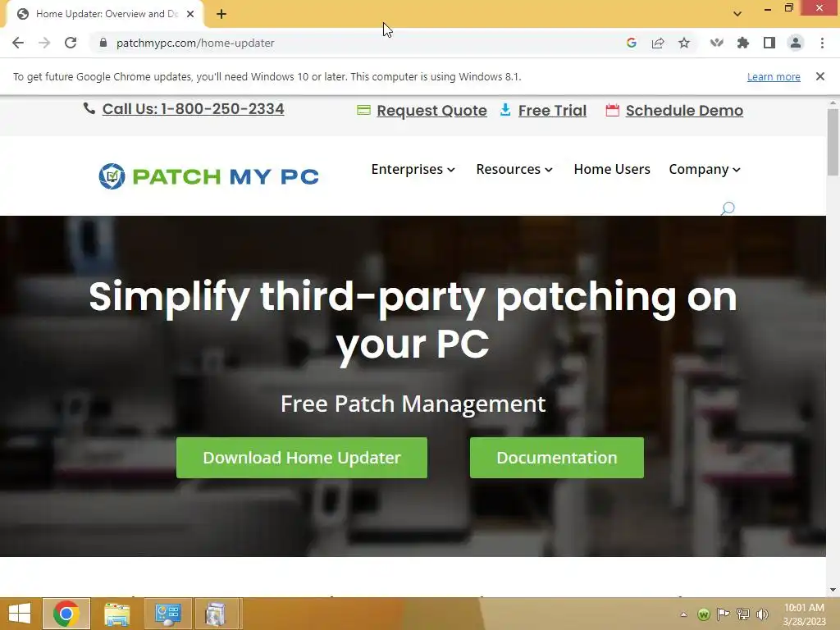Image resolution: width=840 pixels, height=630 pixels.
Task: Click the network tray icon
Action: click(x=743, y=614)
